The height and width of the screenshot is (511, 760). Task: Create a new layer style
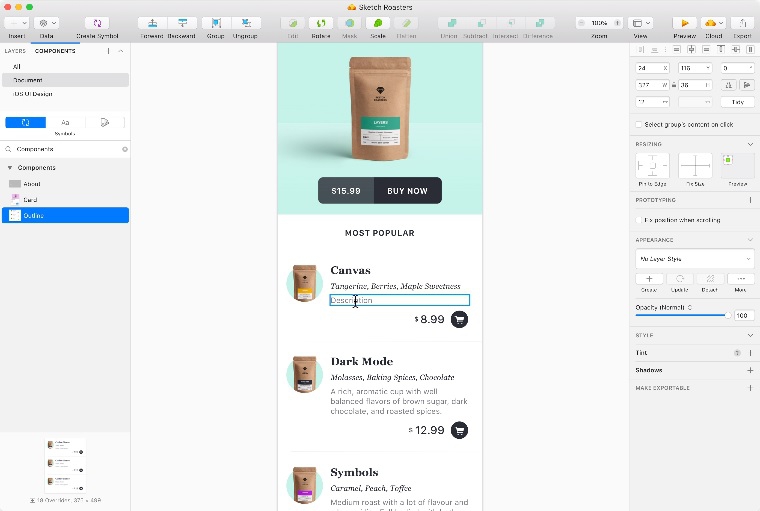click(649, 279)
